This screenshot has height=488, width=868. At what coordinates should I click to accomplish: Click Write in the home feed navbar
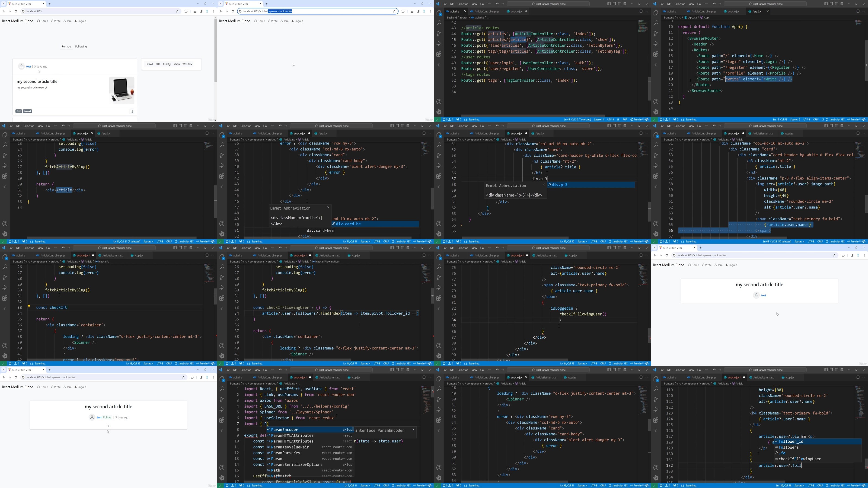(56, 21)
